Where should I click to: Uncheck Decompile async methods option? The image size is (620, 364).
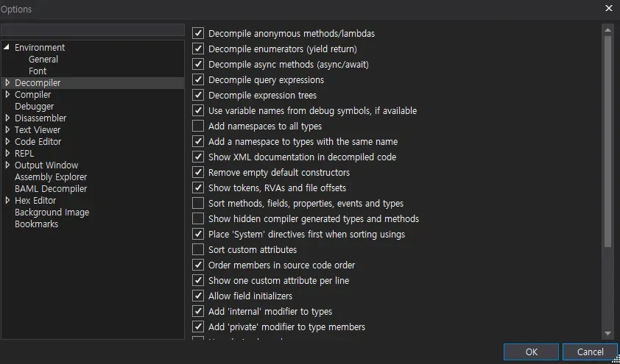[x=198, y=64]
